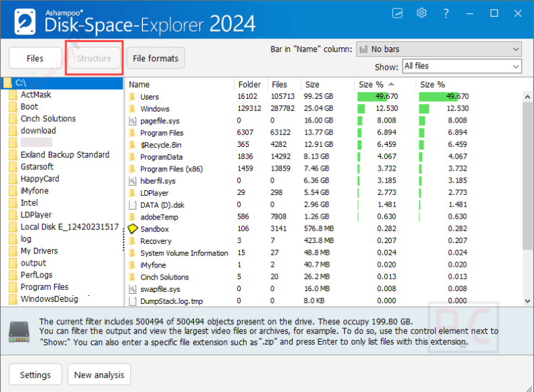Click the pagefile.sys file icon
The height and width of the screenshot is (392, 534).
tap(132, 121)
